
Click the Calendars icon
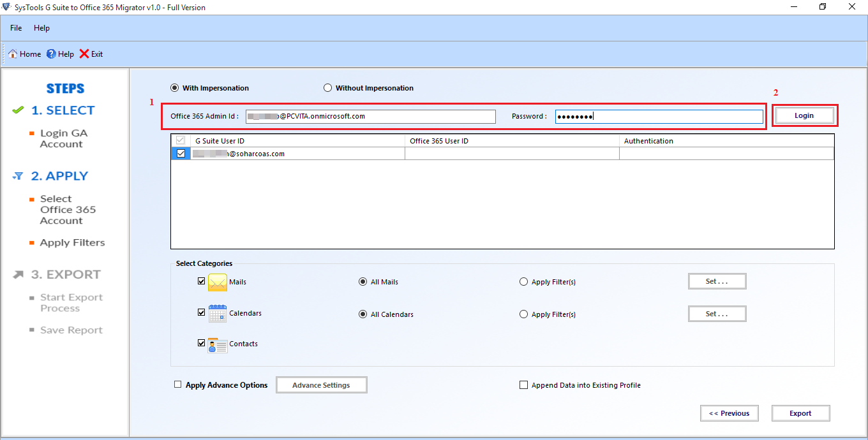218,313
